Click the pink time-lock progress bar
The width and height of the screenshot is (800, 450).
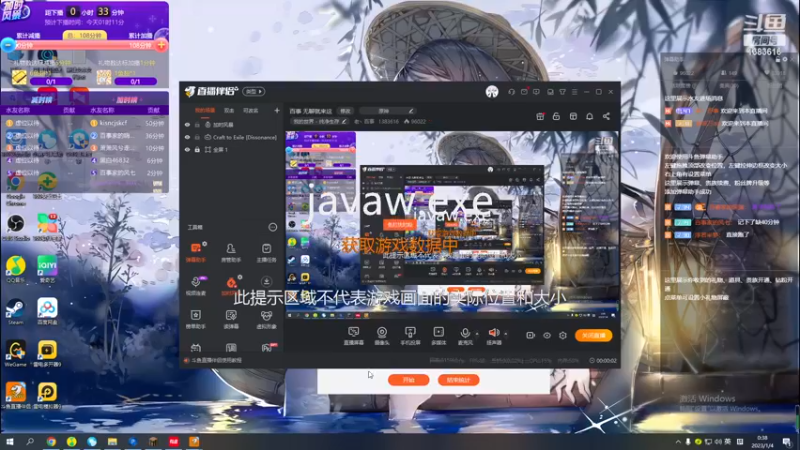[x=85, y=45]
